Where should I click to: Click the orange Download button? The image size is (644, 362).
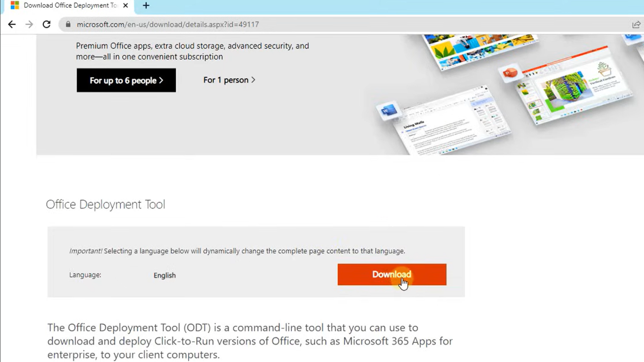(x=392, y=274)
